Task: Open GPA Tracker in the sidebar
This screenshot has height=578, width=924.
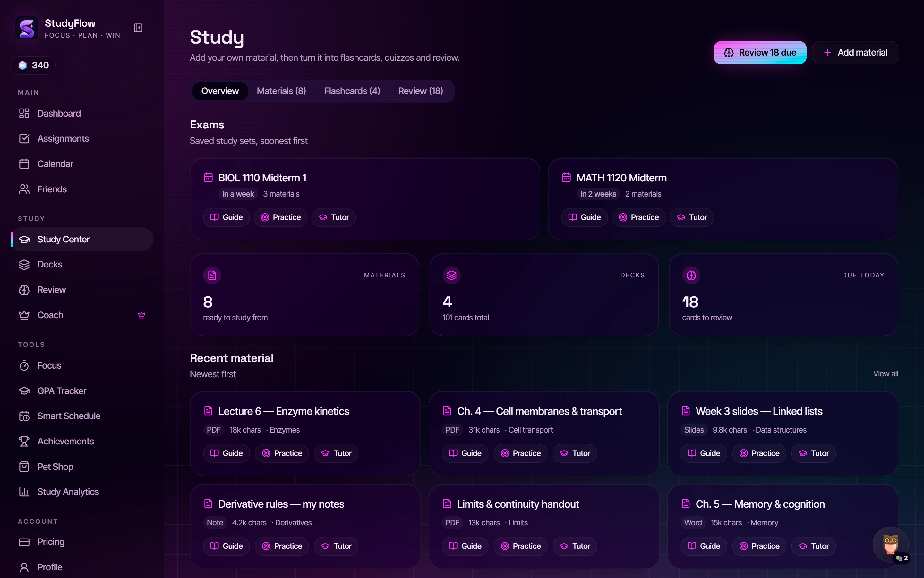Action: point(82,391)
